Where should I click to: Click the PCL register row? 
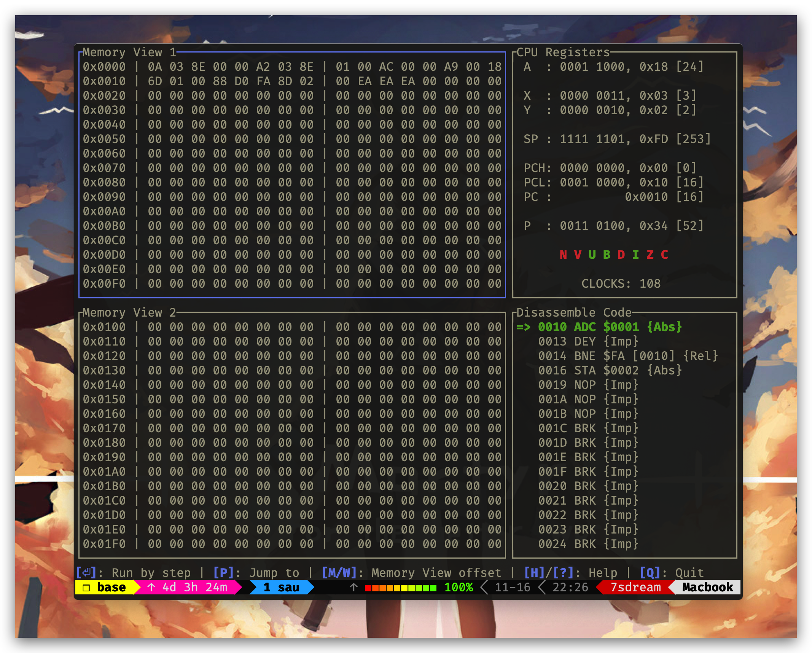(x=613, y=182)
